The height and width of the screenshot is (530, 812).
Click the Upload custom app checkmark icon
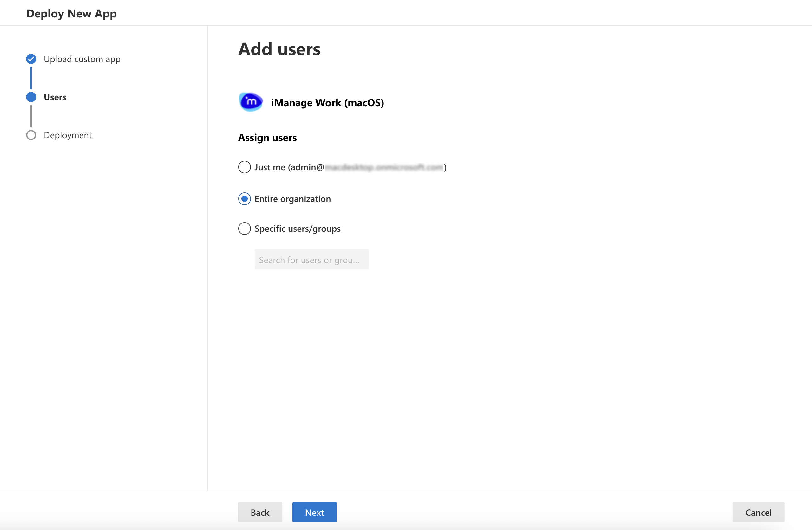31,59
